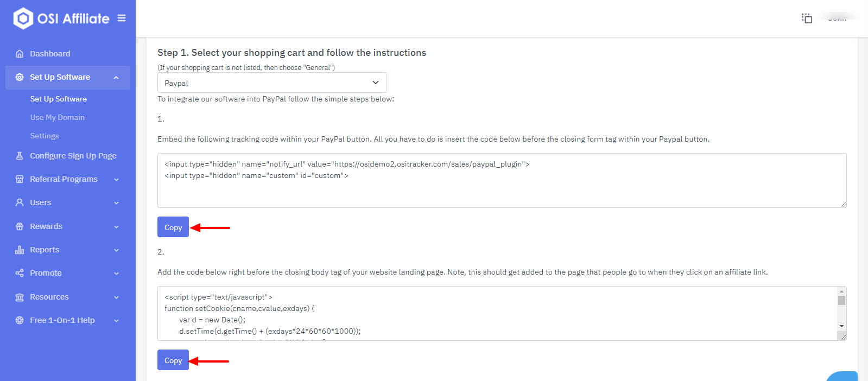Collapse the Set Up Software chevron
This screenshot has height=381, width=868.
coord(116,78)
